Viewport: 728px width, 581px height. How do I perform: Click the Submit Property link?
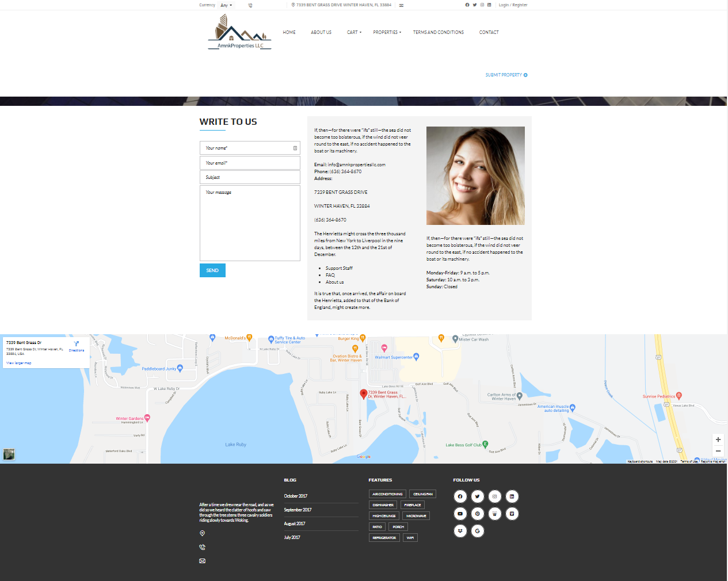pos(506,75)
